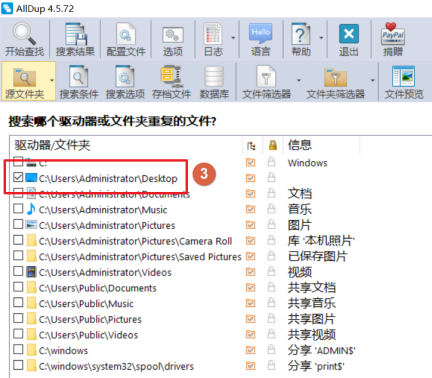Check the spool\drivers folder checkbox
Screen dimensions: 432x378
(18, 365)
